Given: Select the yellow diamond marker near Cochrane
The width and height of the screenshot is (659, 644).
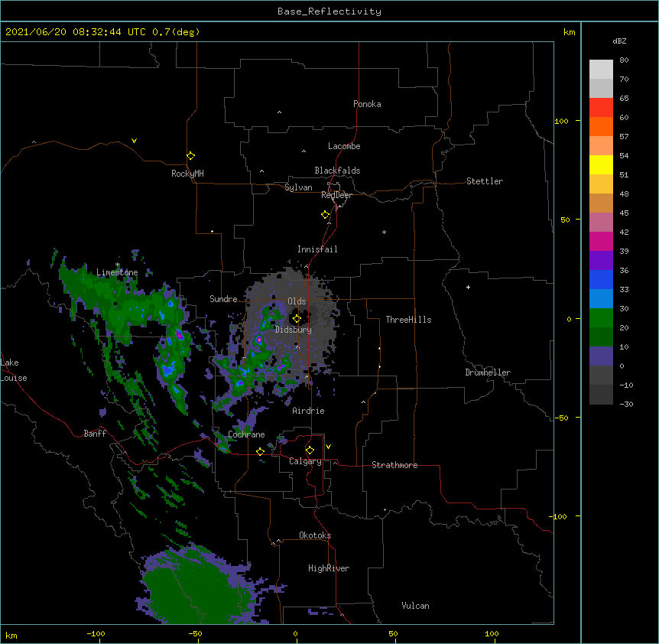Looking at the screenshot, I should (260, 451).
